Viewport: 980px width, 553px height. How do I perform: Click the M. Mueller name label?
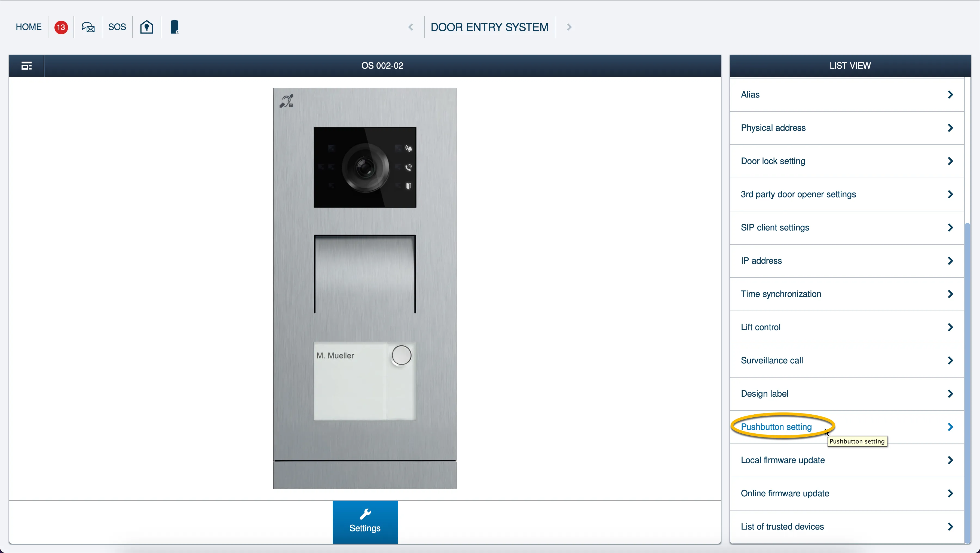click(335, 355)
